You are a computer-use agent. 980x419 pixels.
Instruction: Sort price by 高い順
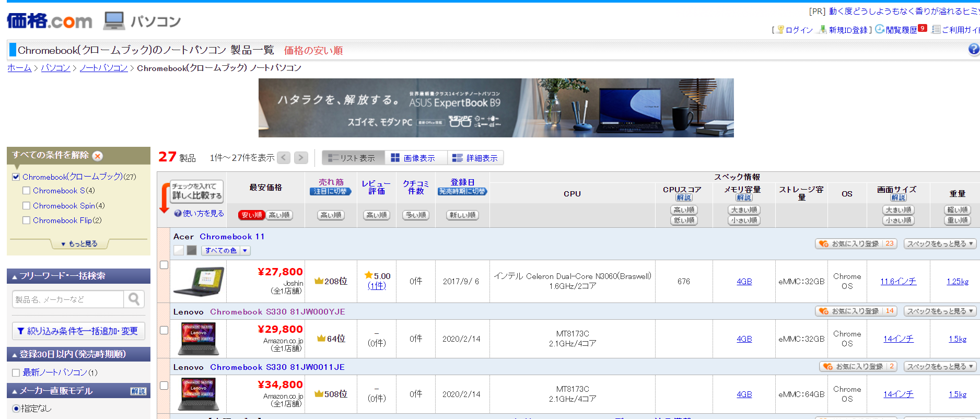pos(279,215)
